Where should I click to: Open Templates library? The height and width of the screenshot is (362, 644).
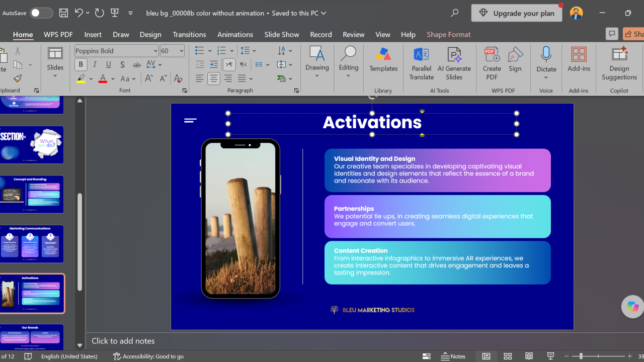pyautogui.click(x=383, y=60)
